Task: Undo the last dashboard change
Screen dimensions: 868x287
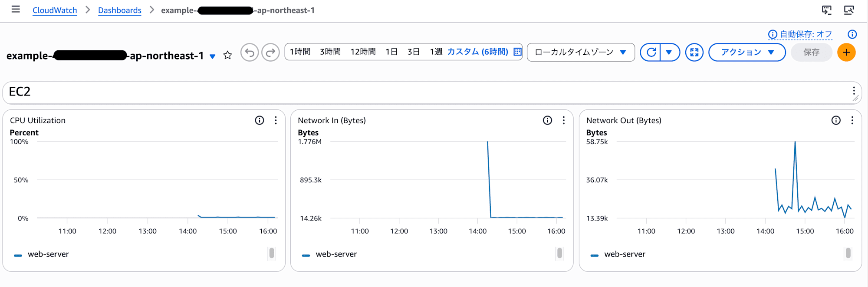Action: pyautogui.click(x=250, y=53)
